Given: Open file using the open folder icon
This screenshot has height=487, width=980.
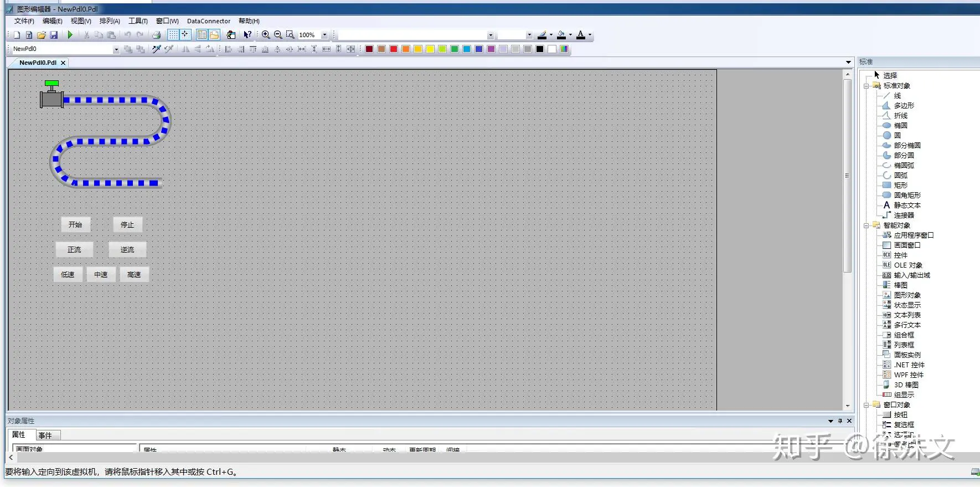Looking at the screenshot, I should [x=42, y=35].
